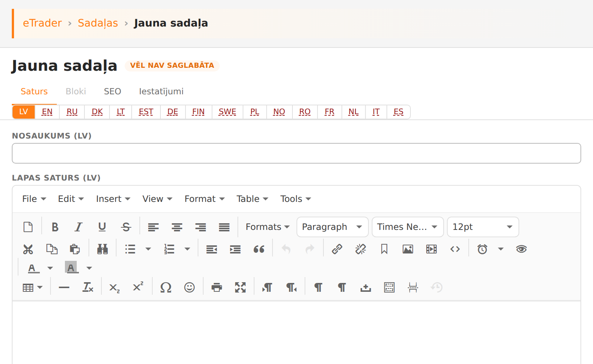The height and width of the screenshot is (364, 593).
Task: Toggle Bold formatting
Action: (x=55, y=227)
